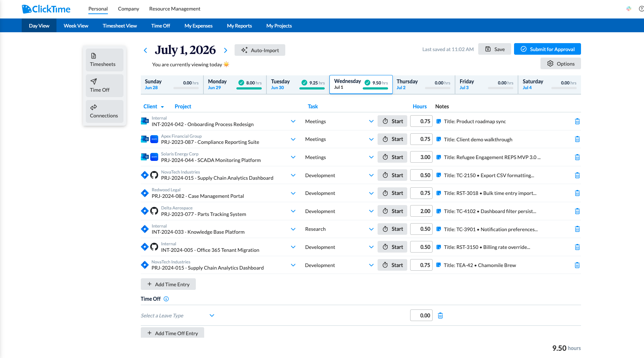This screenshot has height=358, width=644.
Task: Delete the Refugee Engagement REPS entry
Action: [577, 157]
